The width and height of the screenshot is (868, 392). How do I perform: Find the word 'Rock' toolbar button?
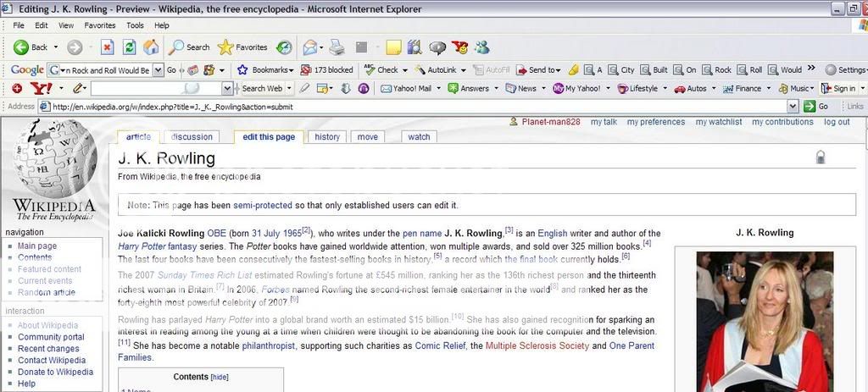(x=717, y=70)
